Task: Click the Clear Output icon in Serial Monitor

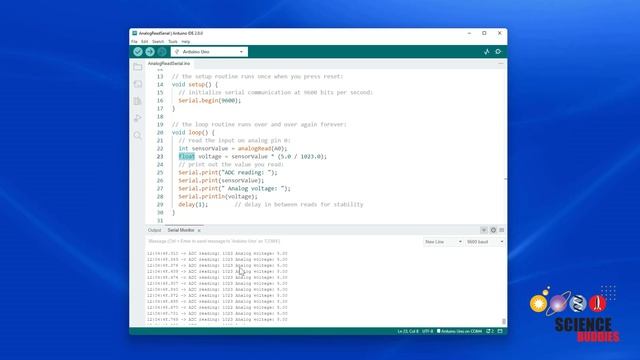Action: pos(502,230)
